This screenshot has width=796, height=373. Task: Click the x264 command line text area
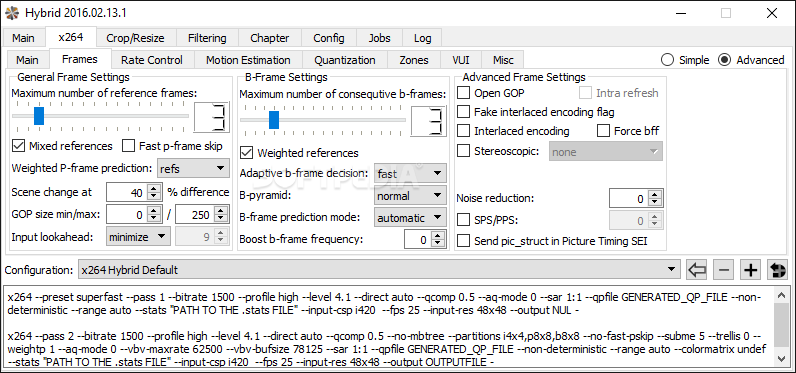pos(389,327)
